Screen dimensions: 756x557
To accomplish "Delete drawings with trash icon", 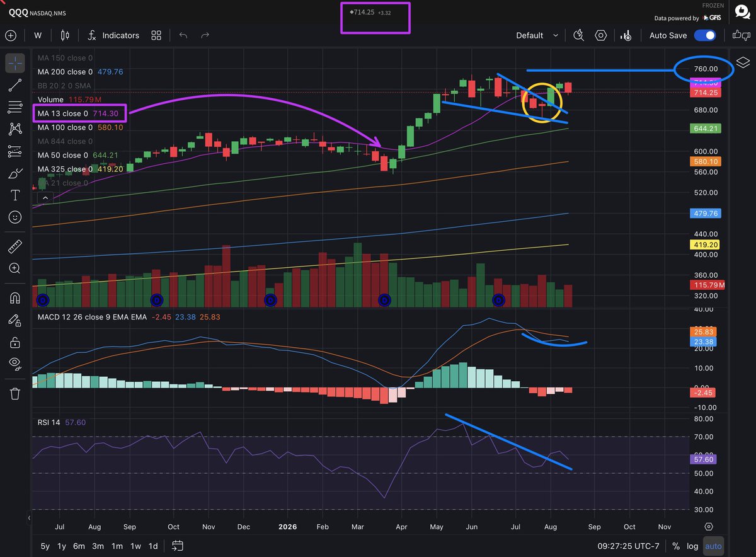I will [15, 394].
